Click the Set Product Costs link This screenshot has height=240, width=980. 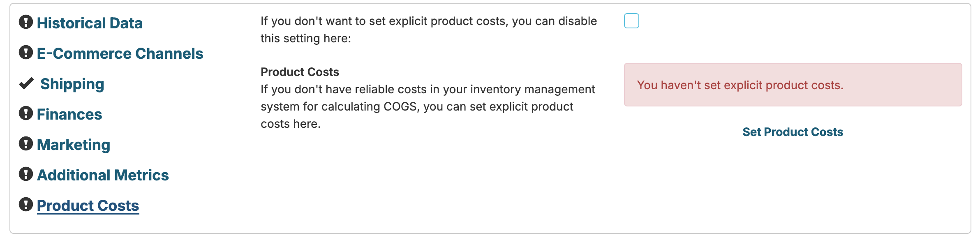point(793,132)
